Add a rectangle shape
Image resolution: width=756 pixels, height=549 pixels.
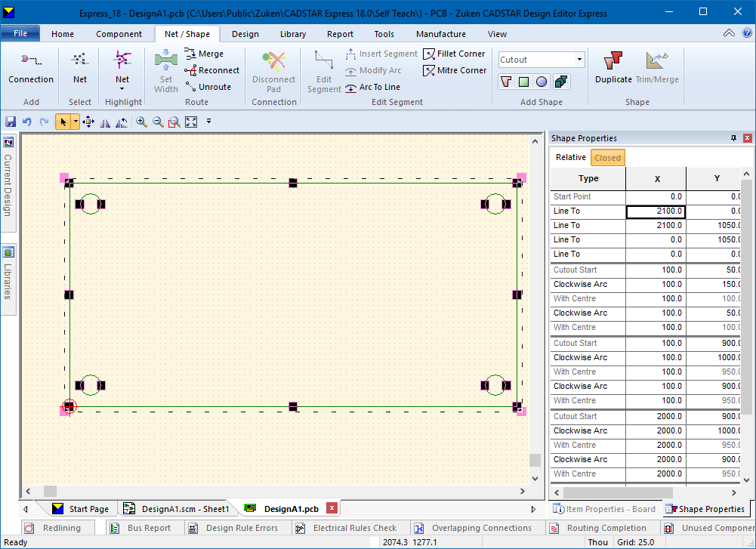(523, 82)
